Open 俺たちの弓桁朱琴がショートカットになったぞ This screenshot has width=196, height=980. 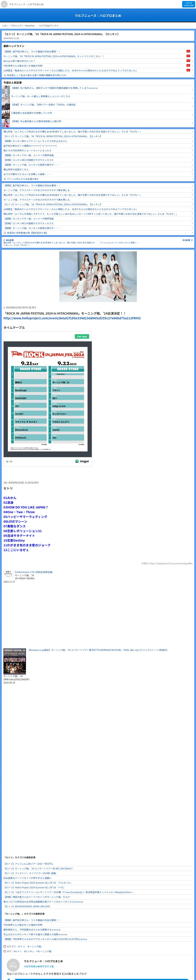pyautogui.click(x=27, y=150)
